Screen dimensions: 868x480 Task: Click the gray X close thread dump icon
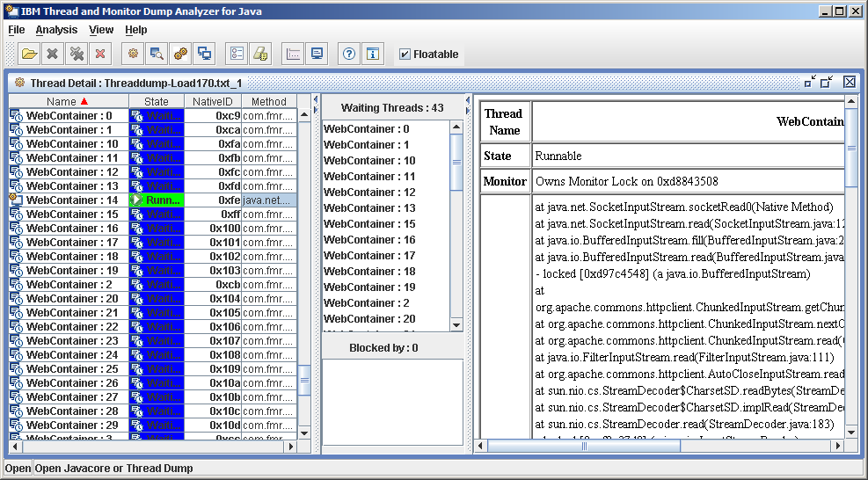pyautogui.click(x=53, y=54)
